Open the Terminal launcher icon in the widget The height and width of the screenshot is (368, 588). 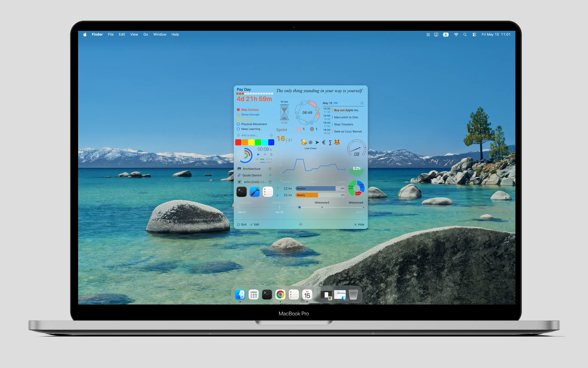pos(242,192)
